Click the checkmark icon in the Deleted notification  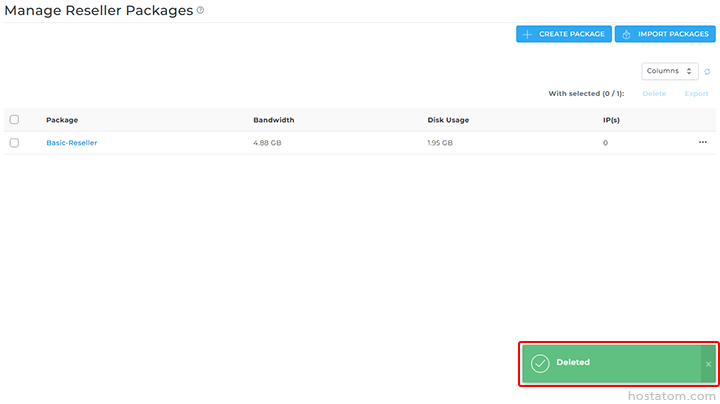coord(540,363)
